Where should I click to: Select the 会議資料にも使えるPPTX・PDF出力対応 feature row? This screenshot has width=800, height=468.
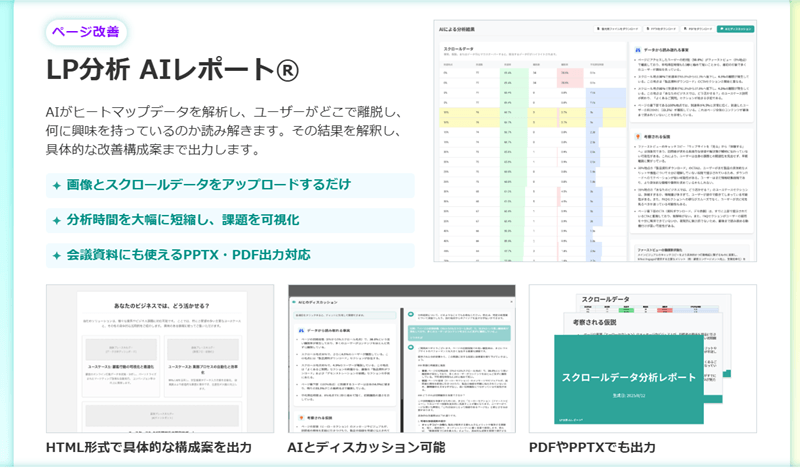pos(230,255)
